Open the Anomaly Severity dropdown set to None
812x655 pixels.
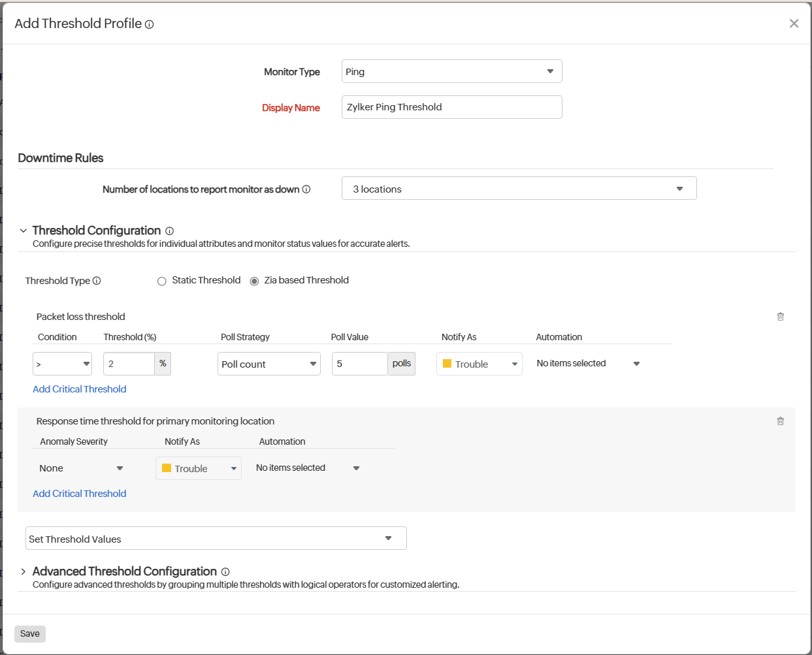point(82,468)
